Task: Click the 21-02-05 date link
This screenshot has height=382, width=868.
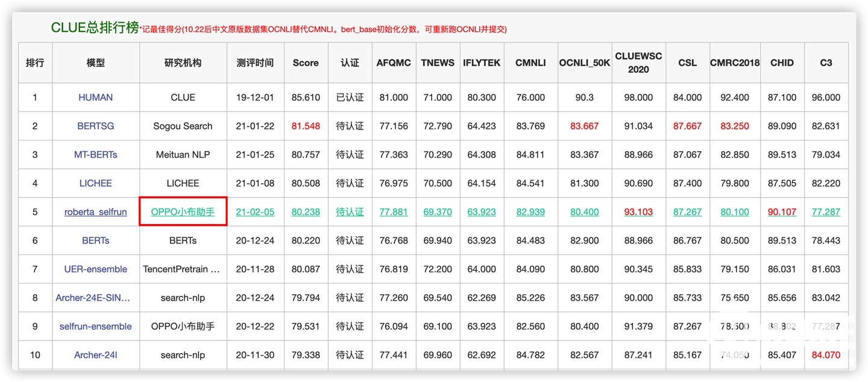Action: coord(255,212)
